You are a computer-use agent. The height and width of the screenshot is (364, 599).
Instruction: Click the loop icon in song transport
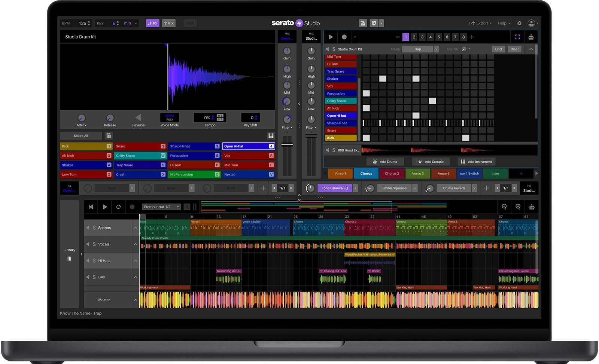click(x=118, y=207)
